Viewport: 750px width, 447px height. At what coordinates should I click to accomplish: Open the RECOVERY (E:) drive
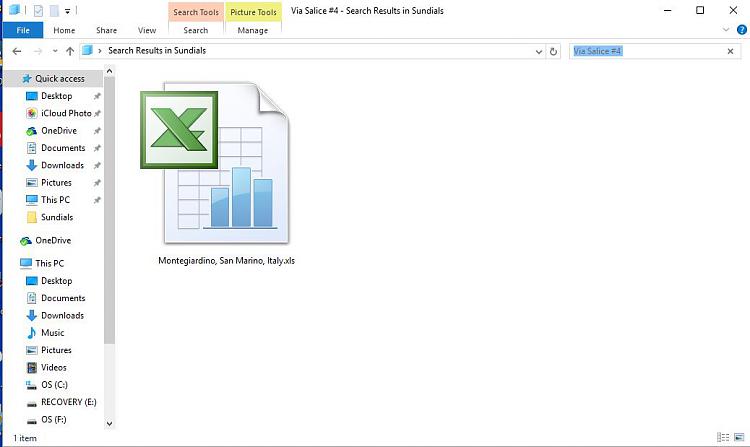tap(68, 402)
